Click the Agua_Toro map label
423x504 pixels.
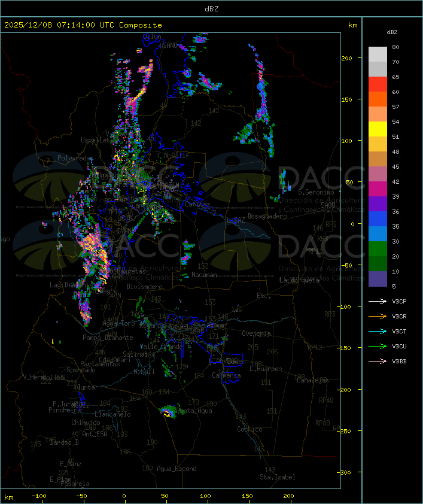click(x=118, y=323)
